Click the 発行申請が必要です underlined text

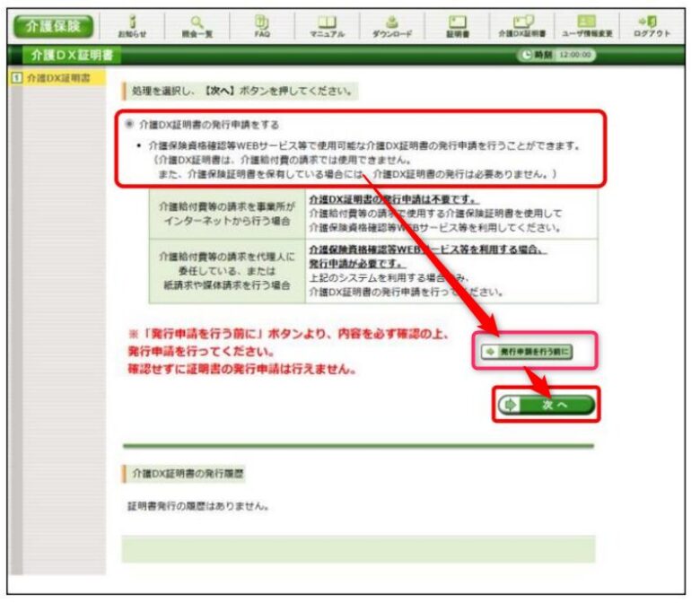(355, 265)
